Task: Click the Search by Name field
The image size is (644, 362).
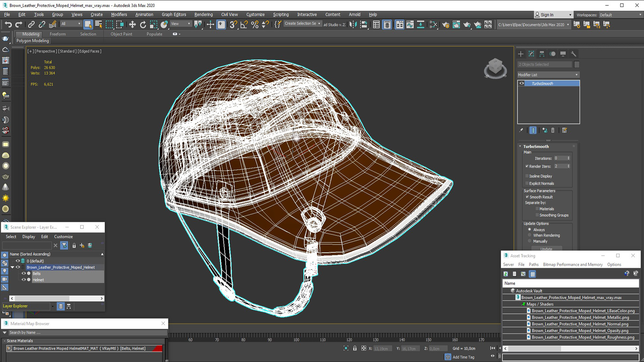Action: pyautogui.click(x=84, y=333)
